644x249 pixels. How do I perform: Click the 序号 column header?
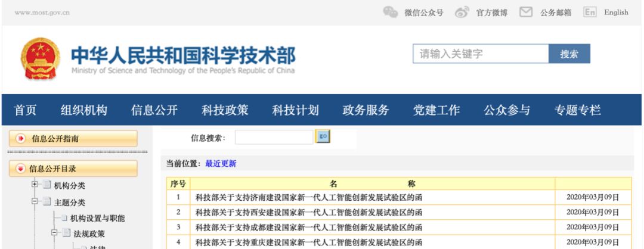(x=178, y=183)
